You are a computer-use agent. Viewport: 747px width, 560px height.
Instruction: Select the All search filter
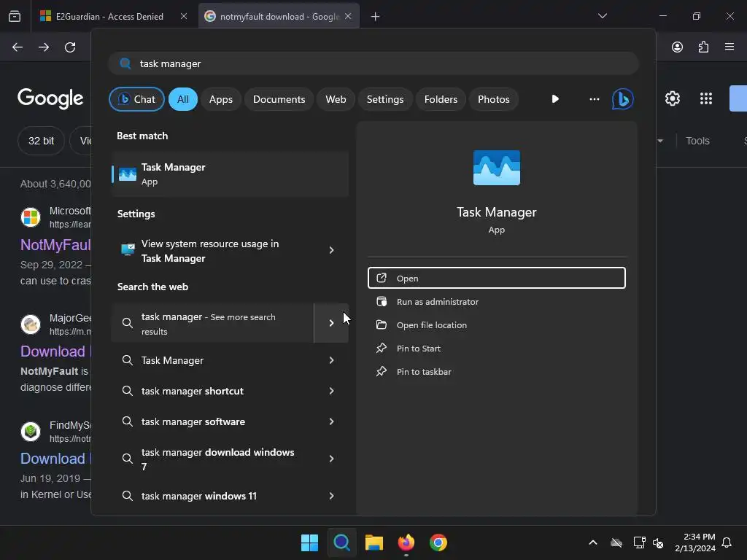(183, 99)
